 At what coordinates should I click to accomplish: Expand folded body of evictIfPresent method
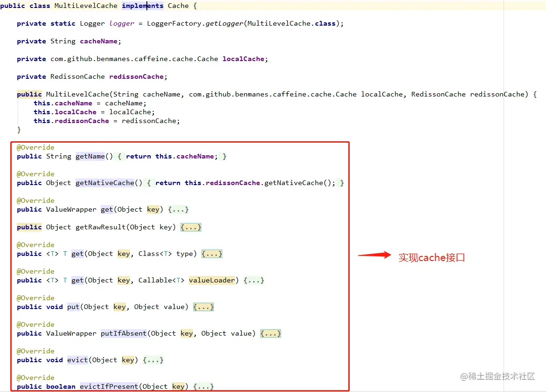point(203,386)
